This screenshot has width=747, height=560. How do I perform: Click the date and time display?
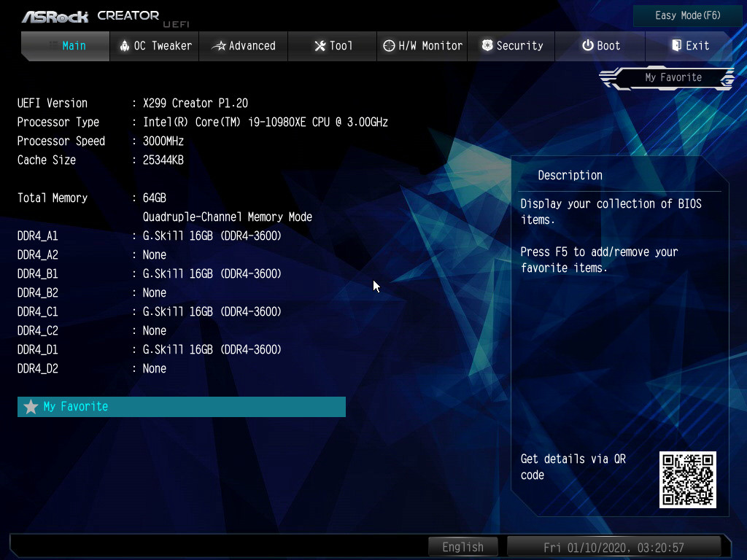pos(614,547)
